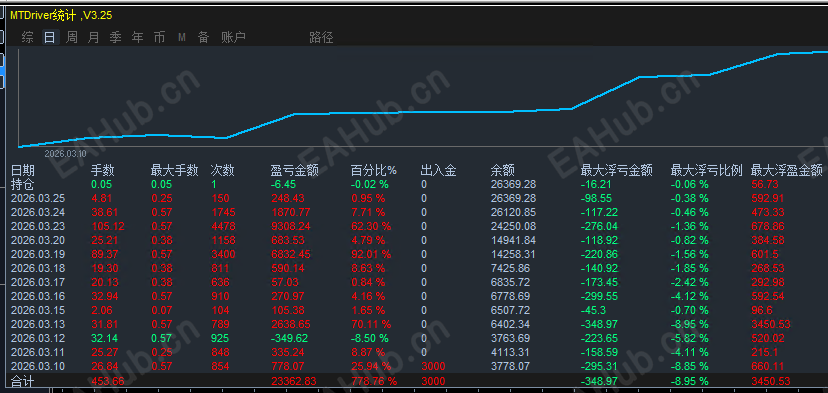
Task: Select the 2026.03.18 date row
Action: point(37,268)
